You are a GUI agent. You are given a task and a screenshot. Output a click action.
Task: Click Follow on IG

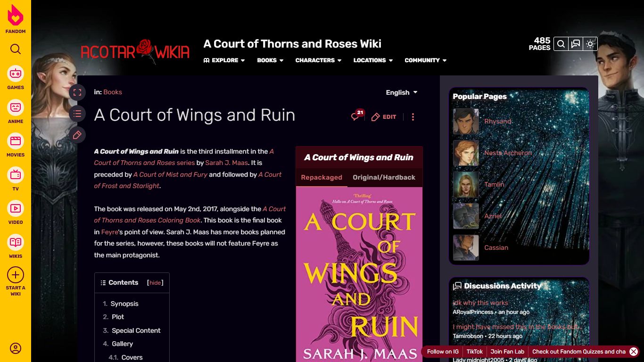[443, 352]
